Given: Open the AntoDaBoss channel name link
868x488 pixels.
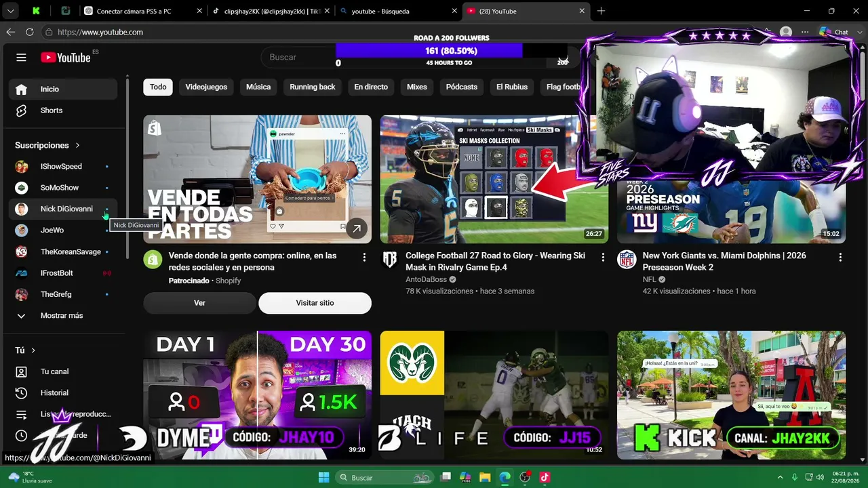Looking at the screenshot, I should point(426,279).
